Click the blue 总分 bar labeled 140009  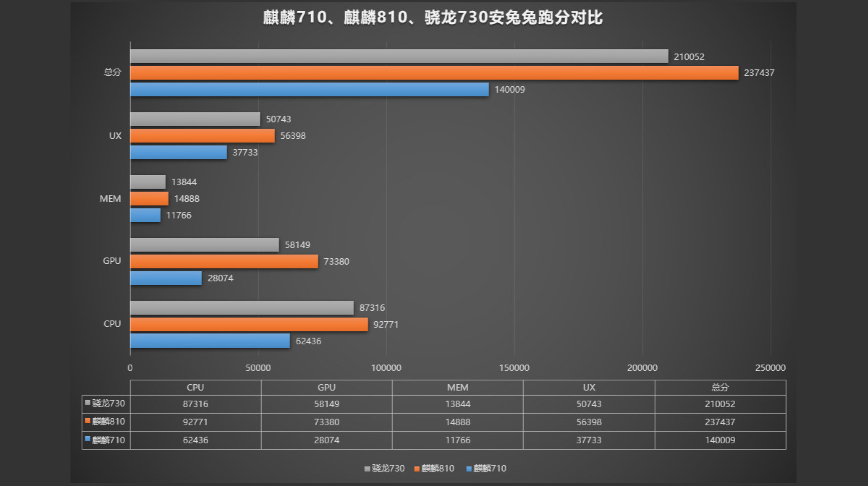pos(309,90)
